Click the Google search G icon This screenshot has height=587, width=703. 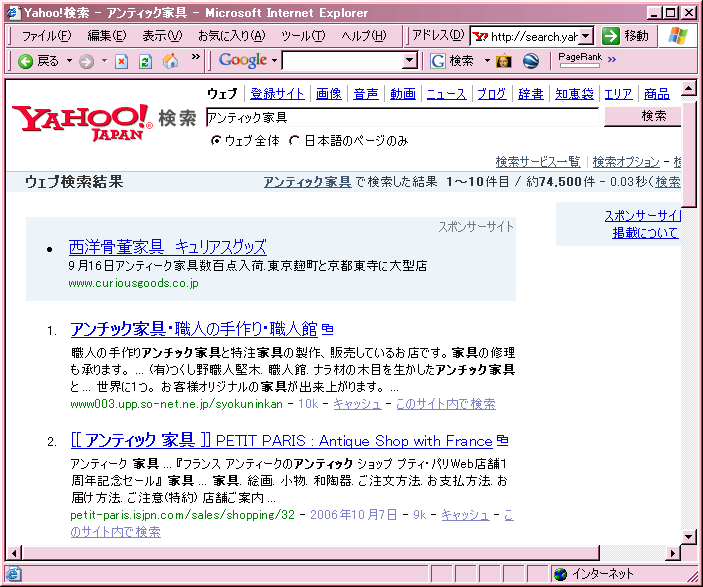[x=438, y=61]
